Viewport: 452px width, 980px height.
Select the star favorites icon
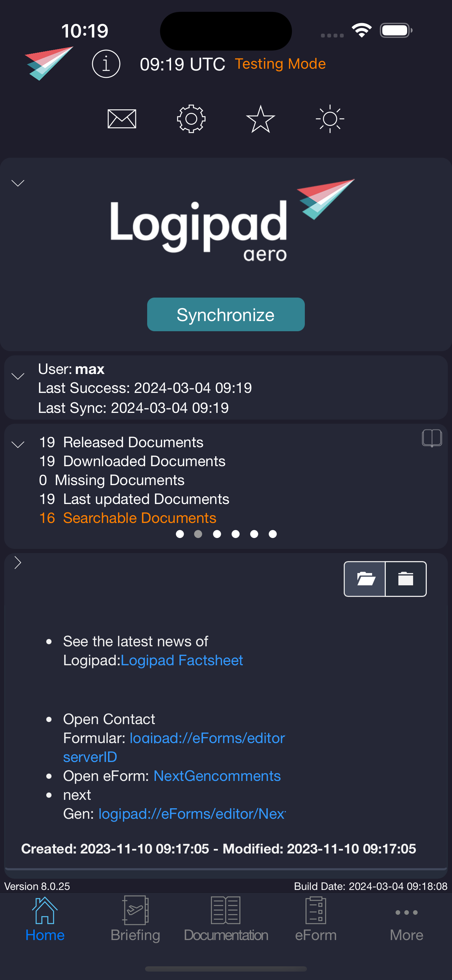click(x=260, y=119)
